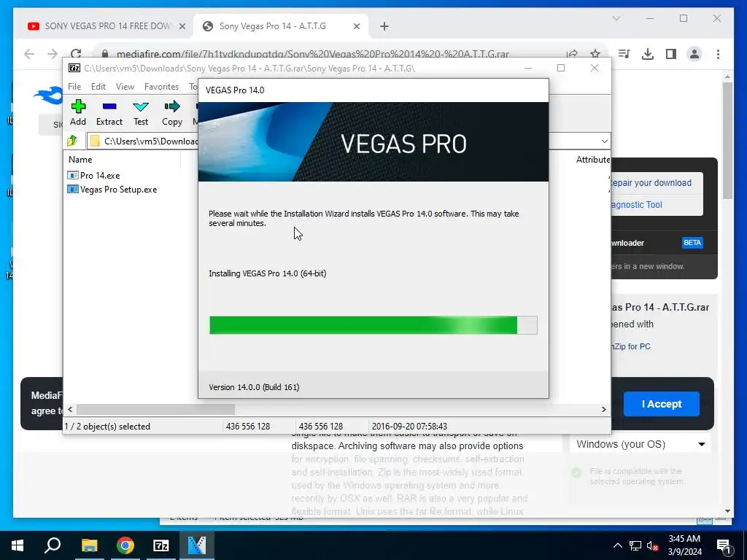This screenshot has width=747, height=560.
Task: Click the date 2016-09-20 07:58:43 in status bar
Action: click(x=409, y=427)
